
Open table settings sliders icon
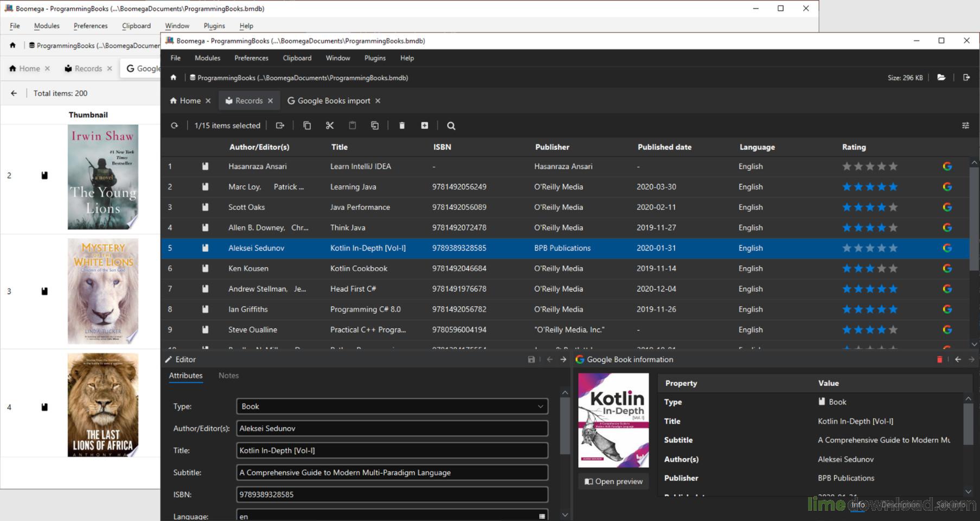(965, 125)
